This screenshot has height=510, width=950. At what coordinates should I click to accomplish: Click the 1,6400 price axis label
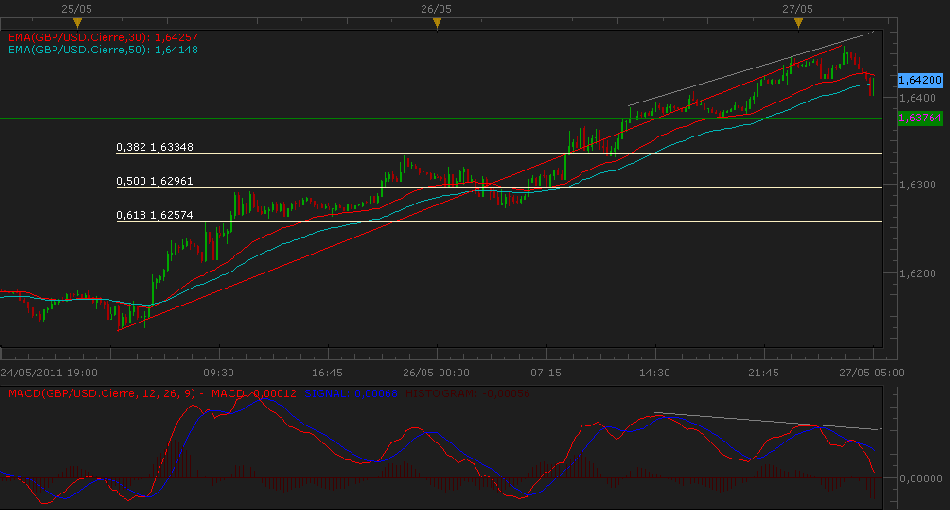[917, 98]
